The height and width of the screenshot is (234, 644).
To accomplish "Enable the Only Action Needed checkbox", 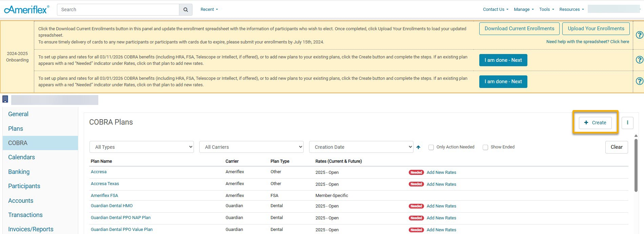I will tap(431, 147).
